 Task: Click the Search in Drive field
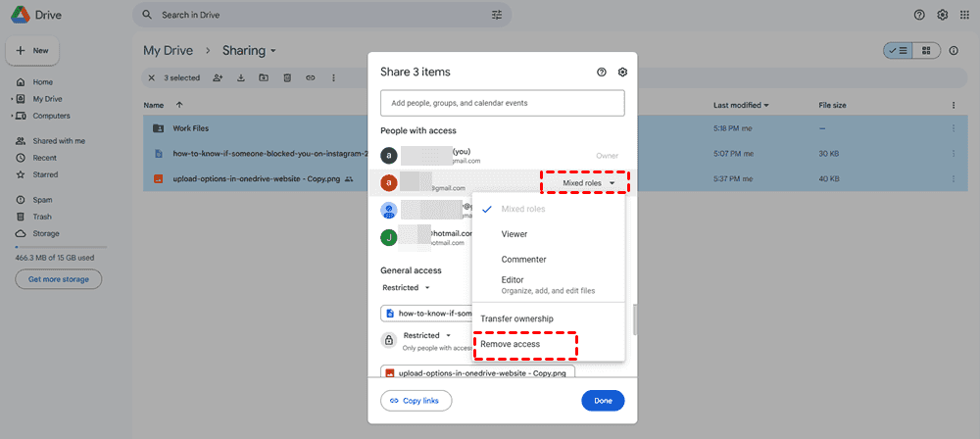pyautogui.click(x=321, y=15)
